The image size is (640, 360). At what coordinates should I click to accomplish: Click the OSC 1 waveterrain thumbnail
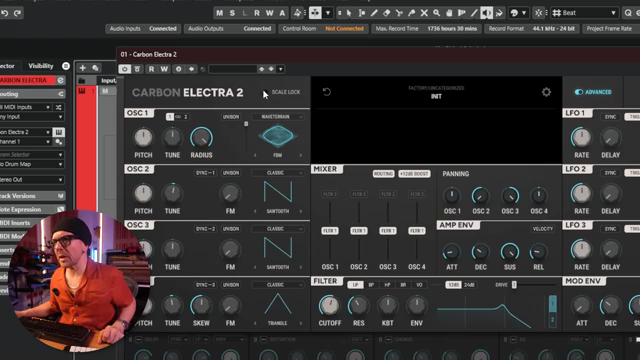tap(278, 136)
